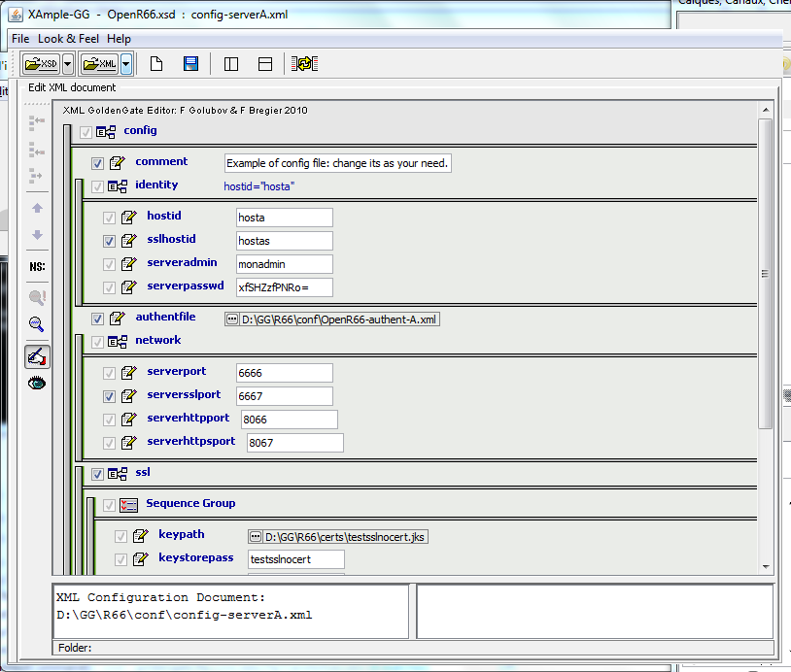Toggle the serveradmin checkbox
The image size is (791, 672).
pyautogui.click(x=109, y=264)
